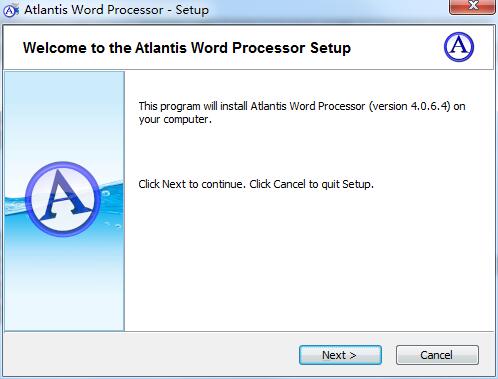Image resolution: width=498 pixels, height=379 pixels.
Task: Click the Atlantis logo in the header corner
Action: [459, 47]
